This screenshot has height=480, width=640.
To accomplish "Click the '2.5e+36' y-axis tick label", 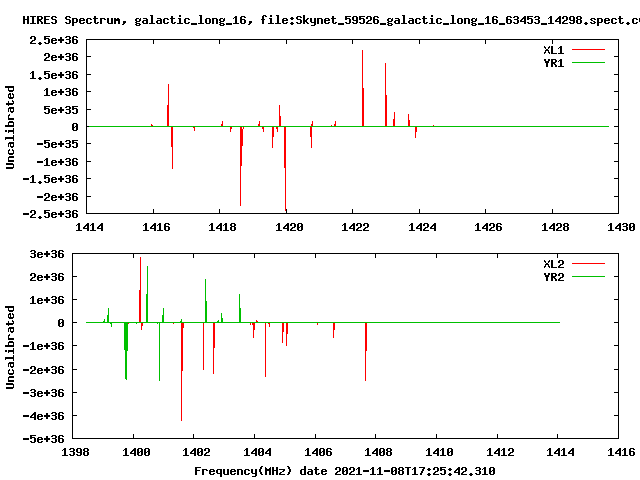I will point(53,40).
